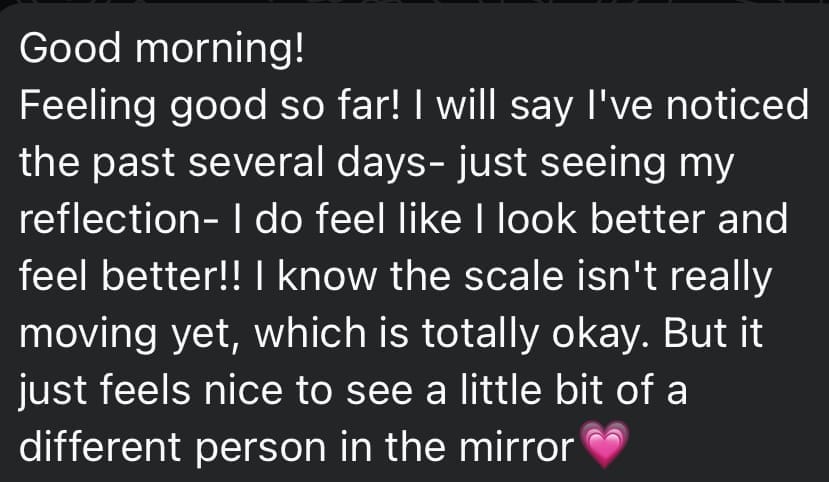Click the word 'different' on last line
Viewport: 829px width, 482px height.
[x=101, y=447]
